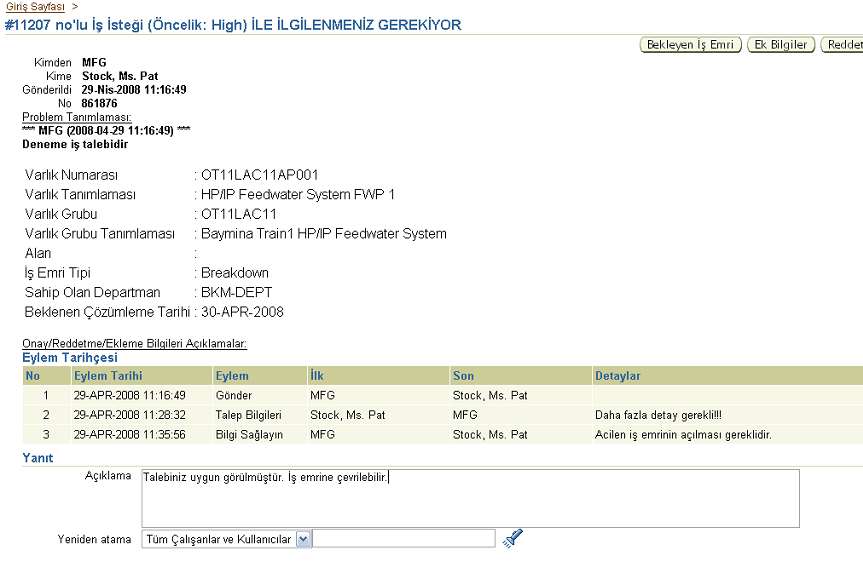Select the Talep Bilgileri action cell

[x=249, y=414]
